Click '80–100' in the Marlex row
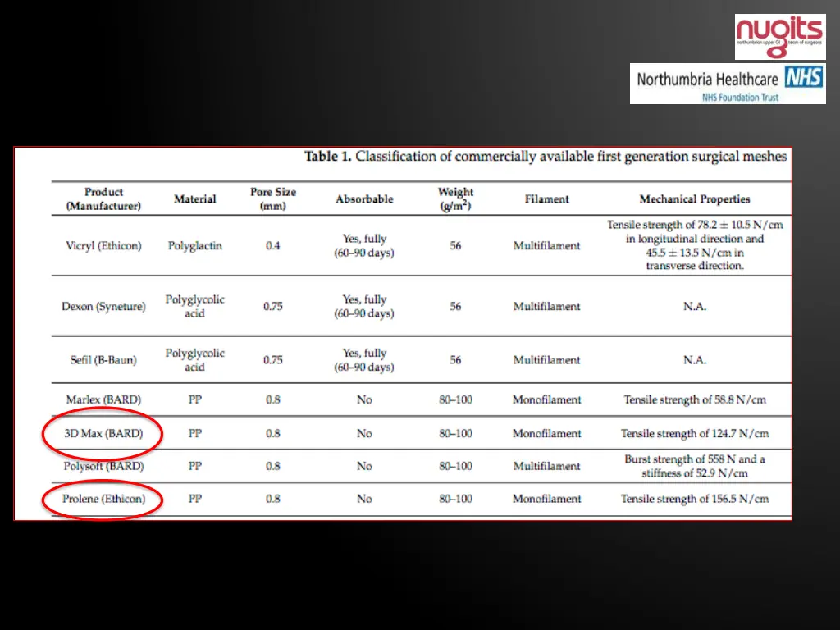The width and height of the screenshot is (840, 630). point(455,399)
